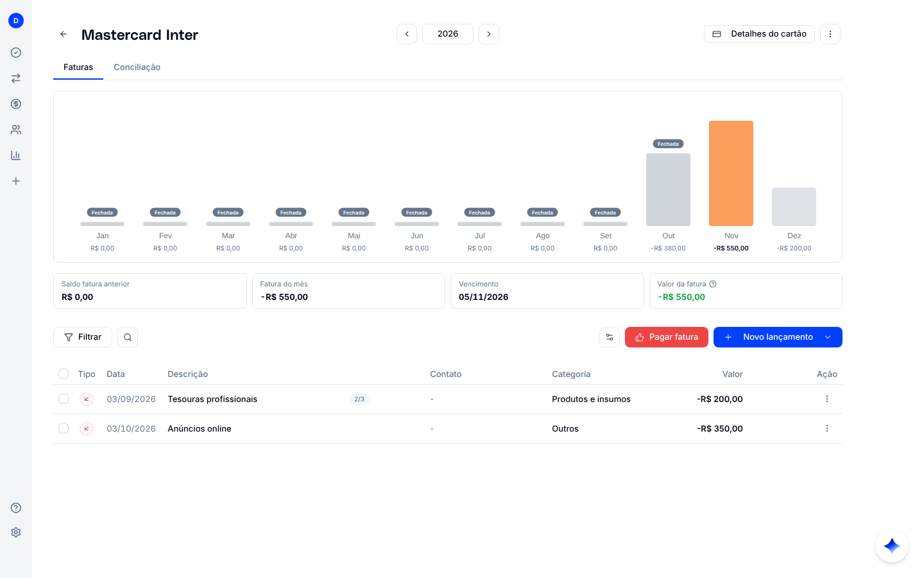Select the orange Nov invoice bar
This screenshot has height=578, width=924.
(731, 173)
